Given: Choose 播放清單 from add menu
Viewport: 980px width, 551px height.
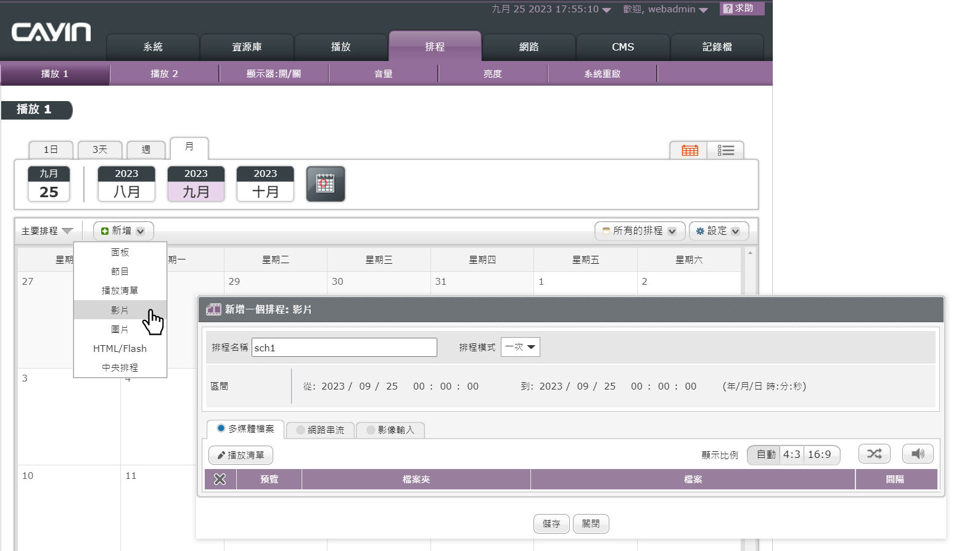Looking at the screenshot, I should pyautogui.click(x=120, y=290).
